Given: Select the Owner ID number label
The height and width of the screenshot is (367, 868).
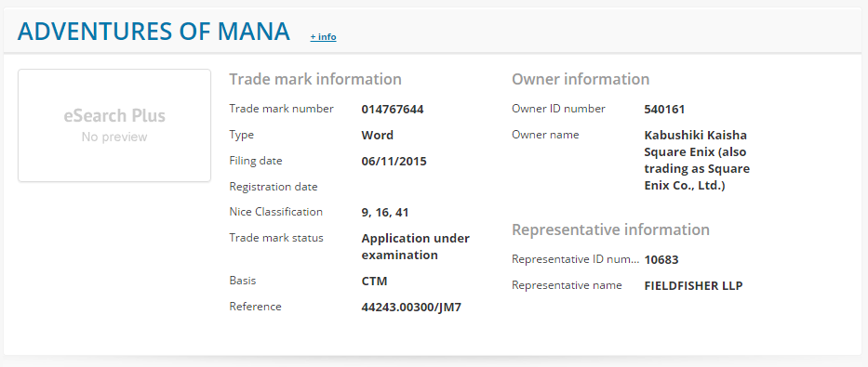Looking at the screenshot, I should [x=558, y=109].
